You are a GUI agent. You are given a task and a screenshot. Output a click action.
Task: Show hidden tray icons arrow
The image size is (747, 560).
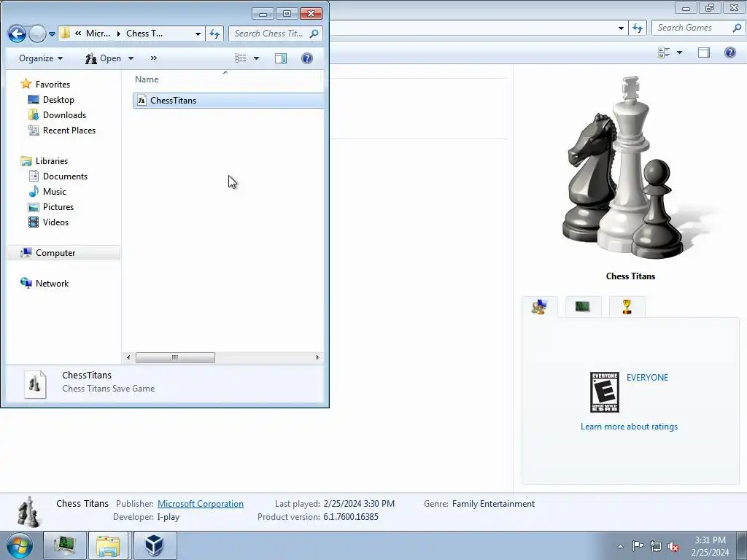pos(620,546)
